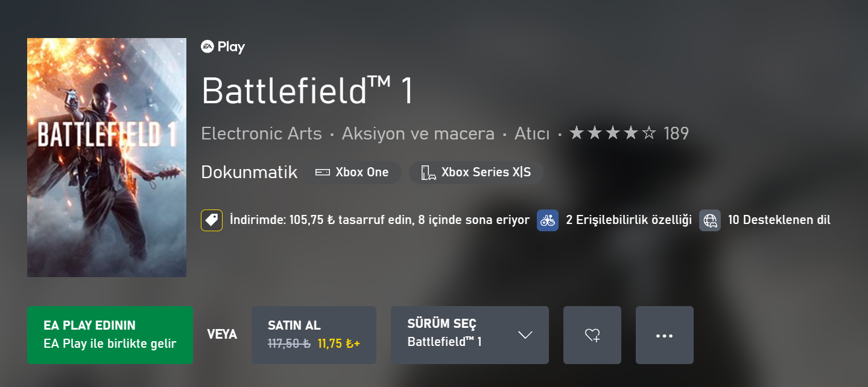
Task: Click the supported languages globe icon
Action: [x=710, y=220]
